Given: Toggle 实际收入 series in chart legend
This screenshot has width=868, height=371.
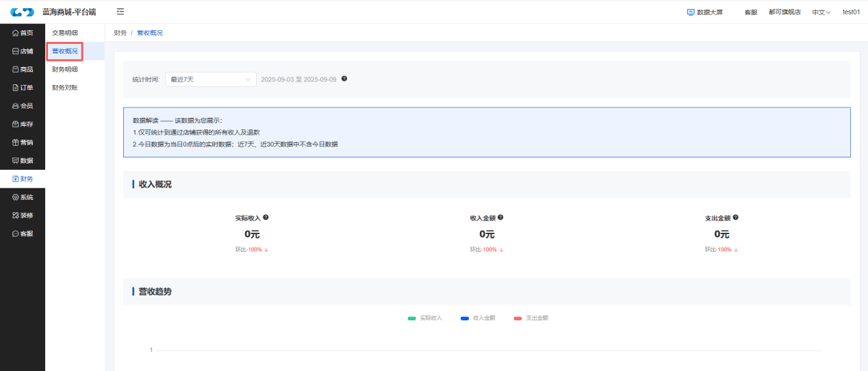Looking at the screenshot, I should (425, 318).
